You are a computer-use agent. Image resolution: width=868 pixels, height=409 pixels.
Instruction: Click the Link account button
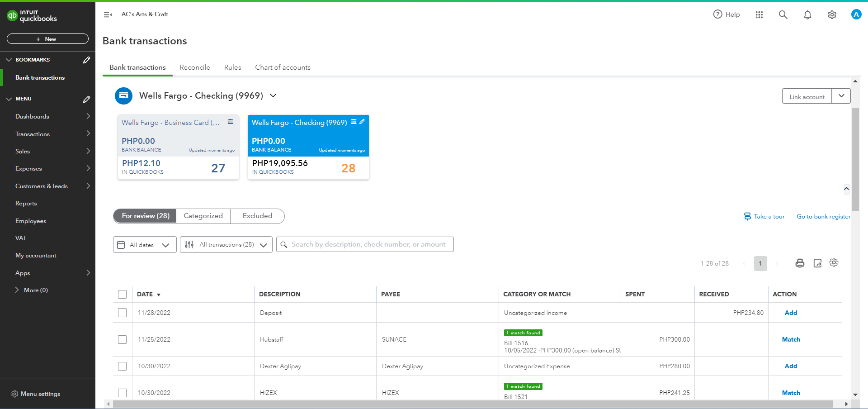tap(807, 96)
